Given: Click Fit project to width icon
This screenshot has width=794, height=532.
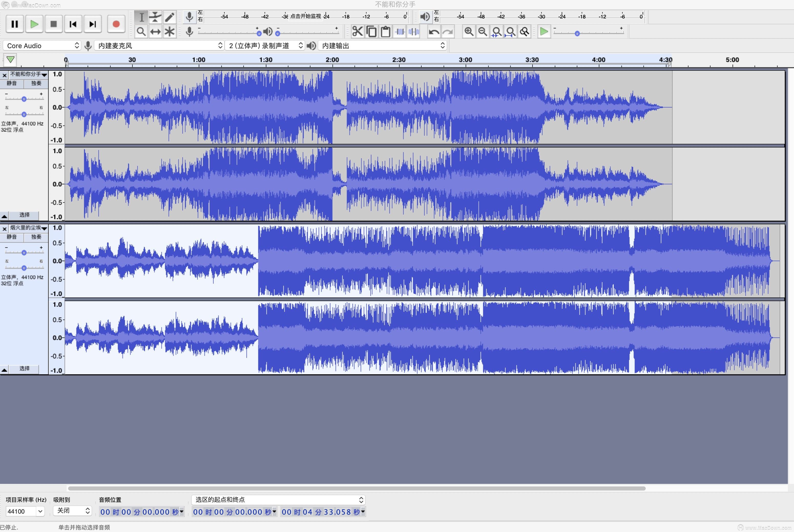Looking at the screenshot, I should coord(510,31).
